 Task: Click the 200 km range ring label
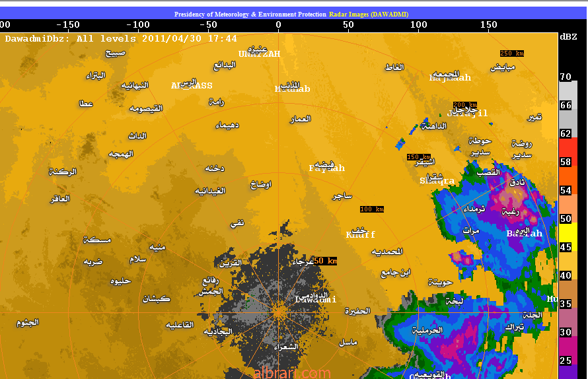click(464, 104)
